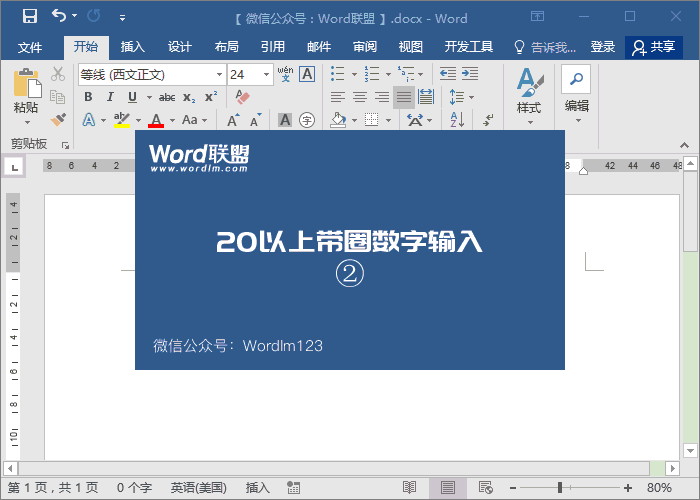Screen dimensions: 700x500
Task: Align text right
Action: (382, 97)
